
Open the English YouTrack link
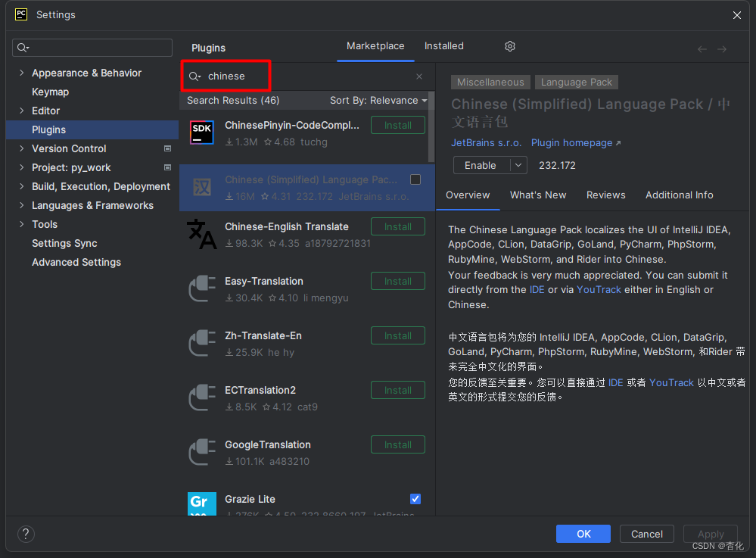click(599, 290)
